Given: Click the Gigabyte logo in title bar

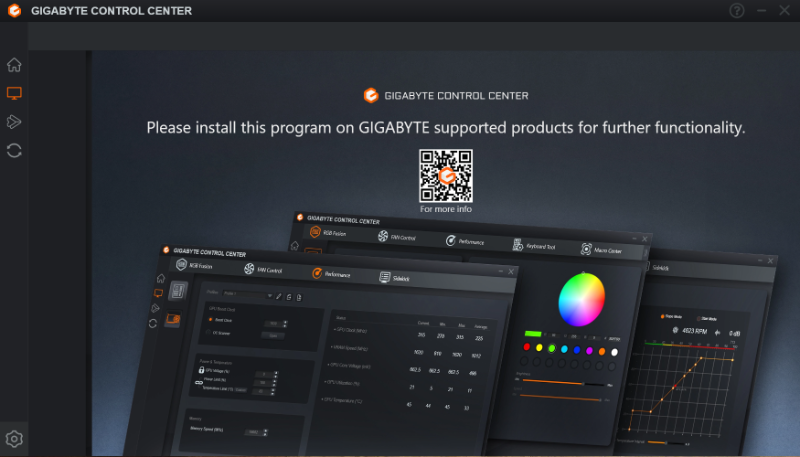Looking at the screenshot, I should [x=15, y=11].
